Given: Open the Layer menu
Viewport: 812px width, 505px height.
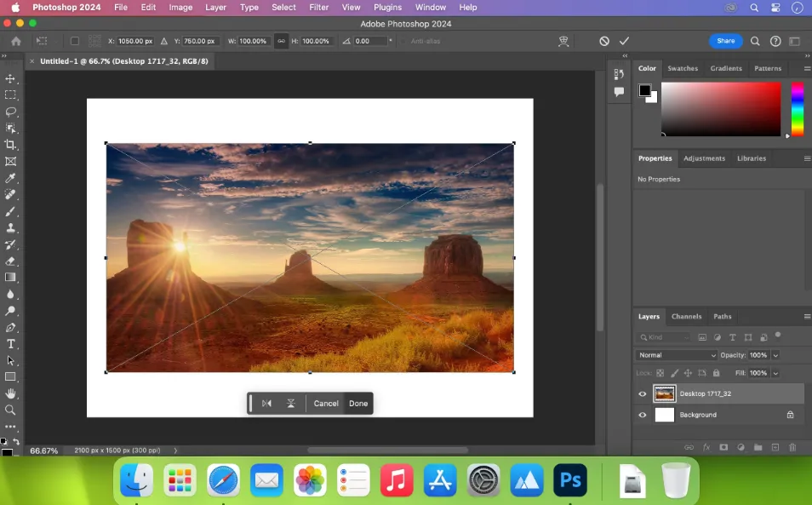Looking at the screenshot, I should (215, 8).
